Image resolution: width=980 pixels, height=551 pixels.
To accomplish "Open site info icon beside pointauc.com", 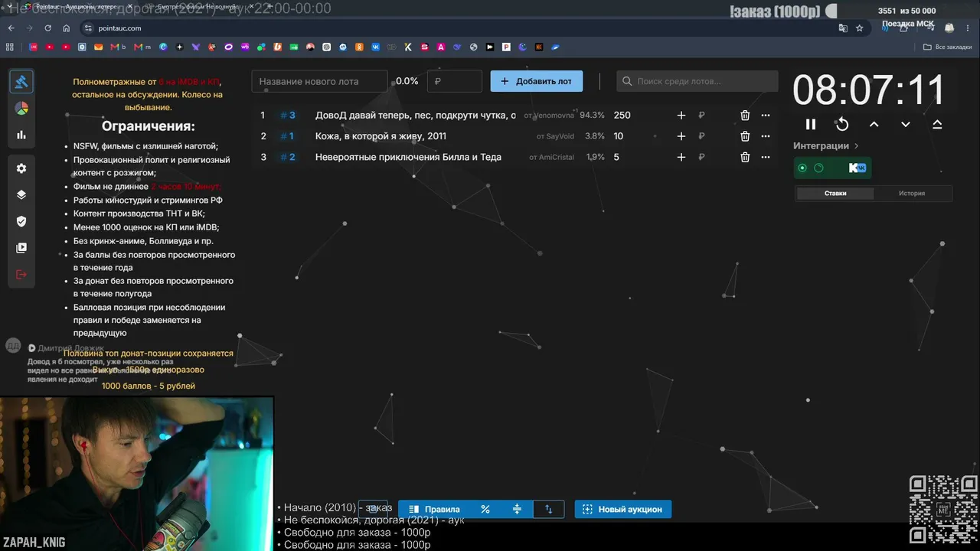I will click(x=88, y=28).
